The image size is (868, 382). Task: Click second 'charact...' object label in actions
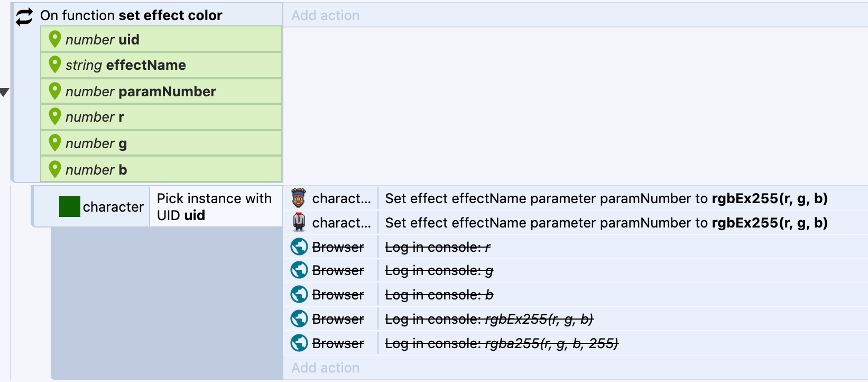[341, 223]
